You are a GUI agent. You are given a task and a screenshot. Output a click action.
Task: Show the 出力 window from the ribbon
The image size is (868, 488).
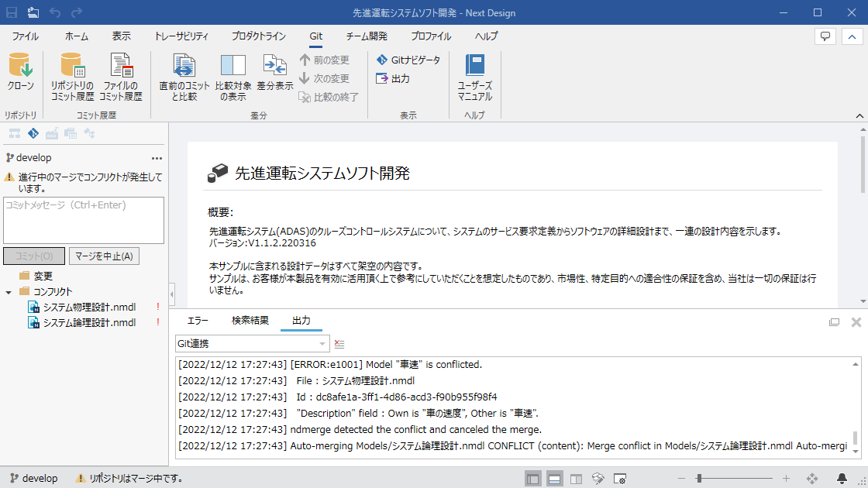tap(393, 78)
